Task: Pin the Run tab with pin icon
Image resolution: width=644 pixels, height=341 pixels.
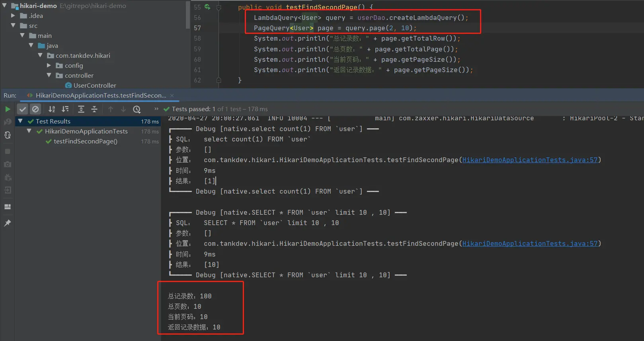Action: [8, 223]
